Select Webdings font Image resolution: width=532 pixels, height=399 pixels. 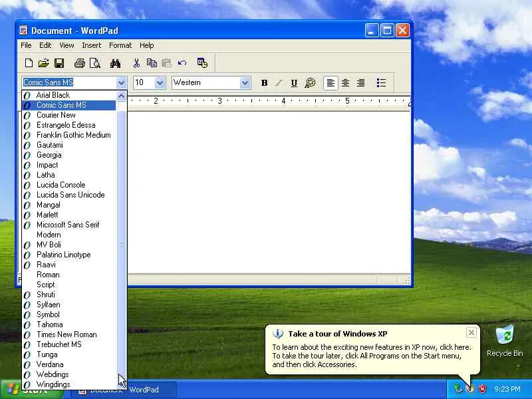click(69, 374)
